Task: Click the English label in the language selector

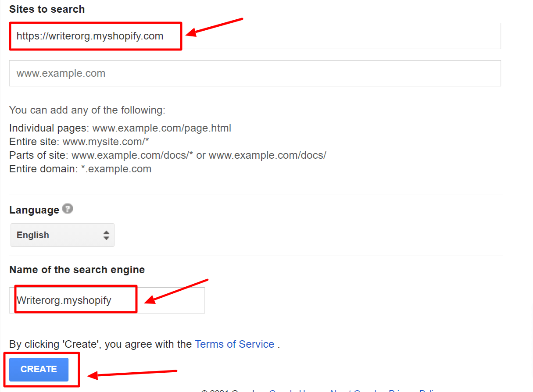Action: click(32, 235)
